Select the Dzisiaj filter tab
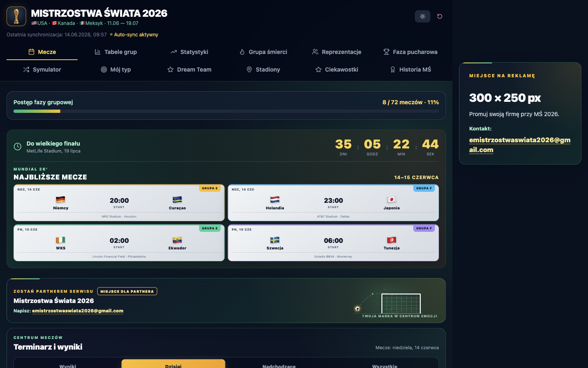The width and height of the screenshot is (588, 368). click(173, 364)
